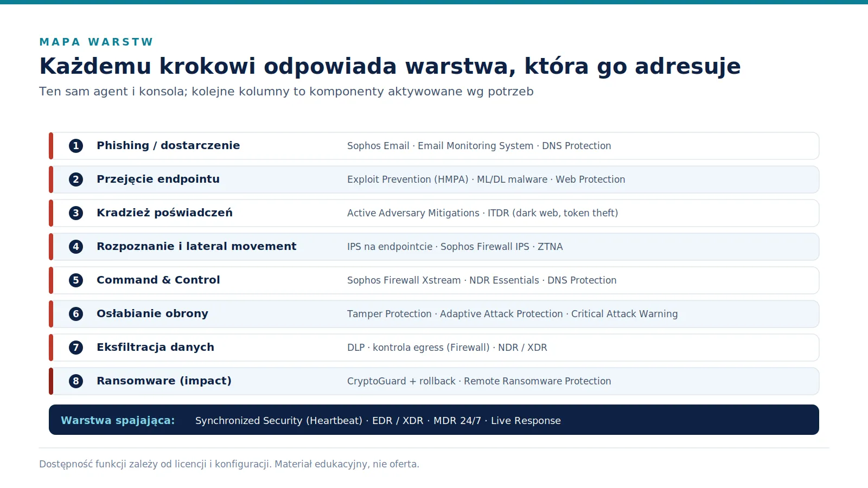
Task: Select the 'Phishing / dostarczenie' row title
Action: click(x=168, y=145)
